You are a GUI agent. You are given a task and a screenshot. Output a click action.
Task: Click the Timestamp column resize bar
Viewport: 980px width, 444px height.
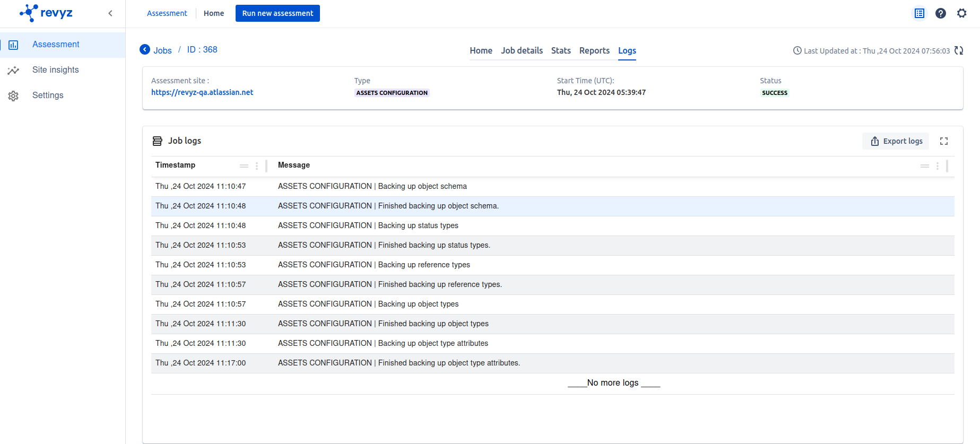(266, 166)
